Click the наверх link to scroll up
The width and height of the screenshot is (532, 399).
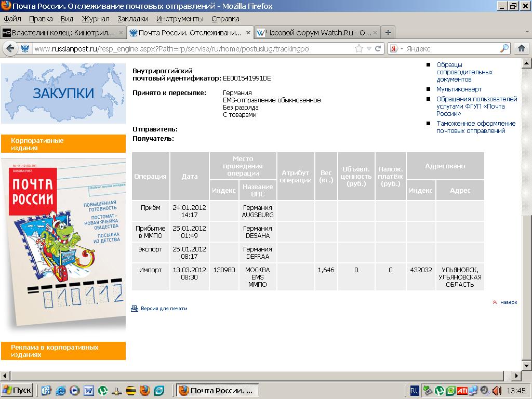tap(508, 302)
